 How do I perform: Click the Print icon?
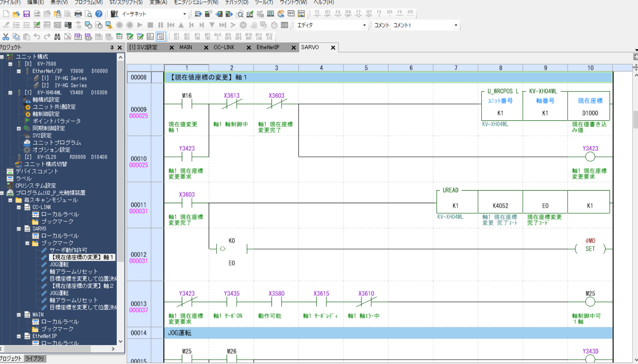(78, 14)
